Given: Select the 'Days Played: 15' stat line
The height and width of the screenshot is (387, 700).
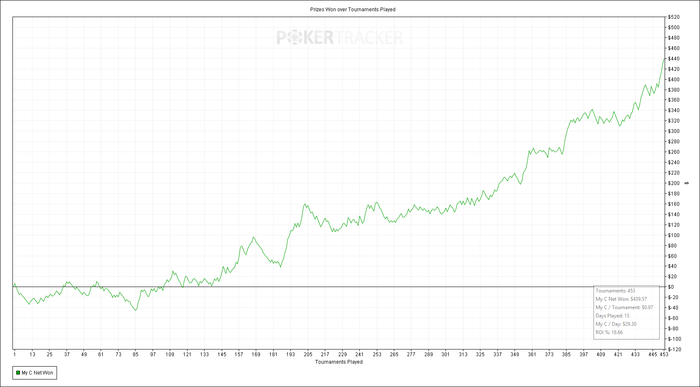Looking at the screenshot, I should coord(612,316).
